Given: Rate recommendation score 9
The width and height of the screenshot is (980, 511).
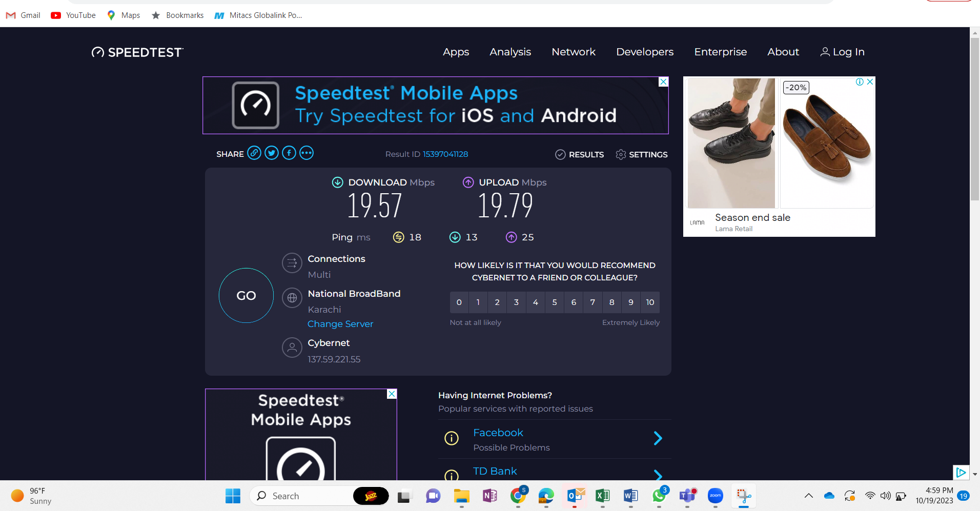Looking at the screenshot, I should 631,302.
